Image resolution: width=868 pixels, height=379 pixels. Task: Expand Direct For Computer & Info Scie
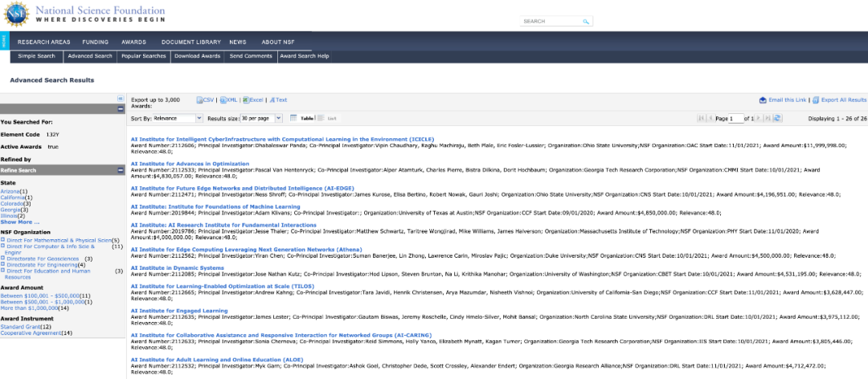(2, 247)
